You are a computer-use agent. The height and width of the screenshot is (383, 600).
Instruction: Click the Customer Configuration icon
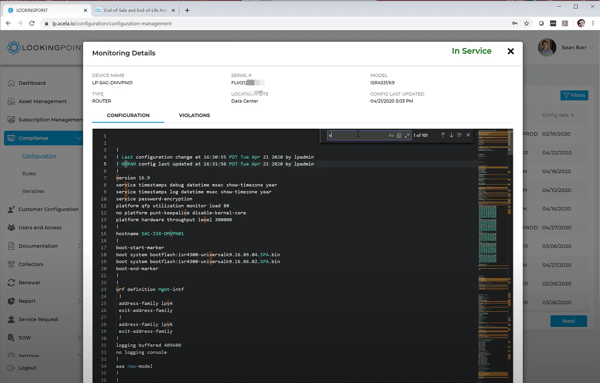[11, 209]
